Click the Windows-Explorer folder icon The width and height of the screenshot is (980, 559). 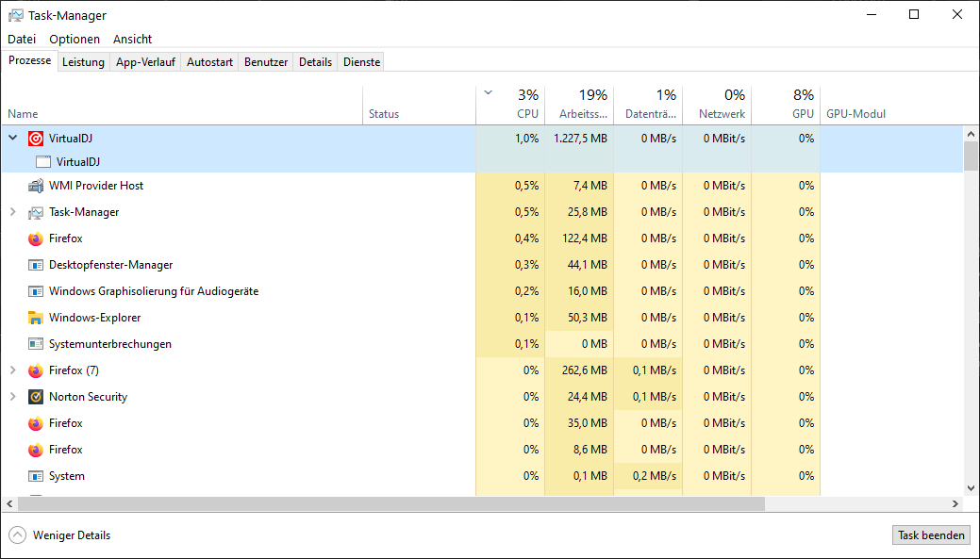36,318
